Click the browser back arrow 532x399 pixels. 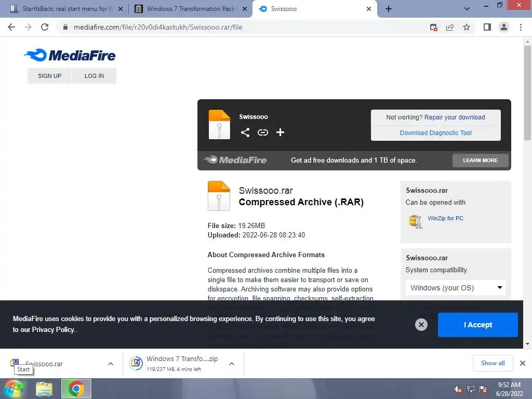pos(11,27)
